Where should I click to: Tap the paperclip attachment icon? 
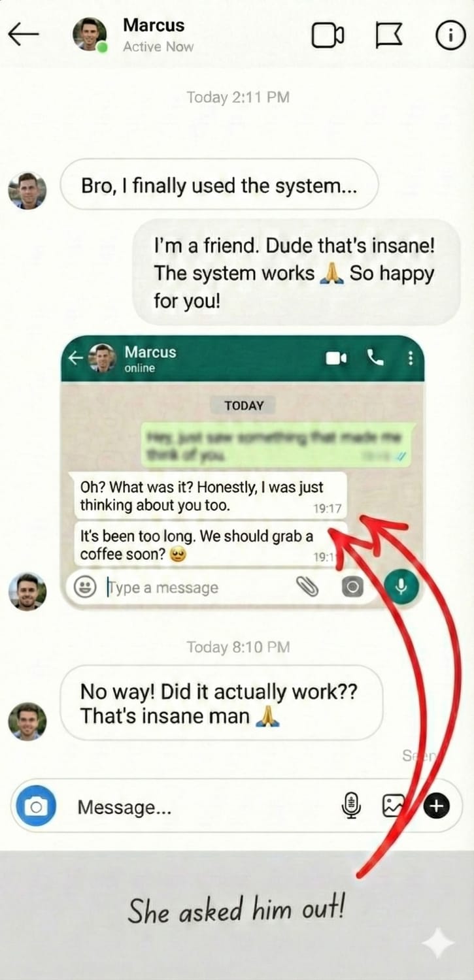[x=307, y=587]
